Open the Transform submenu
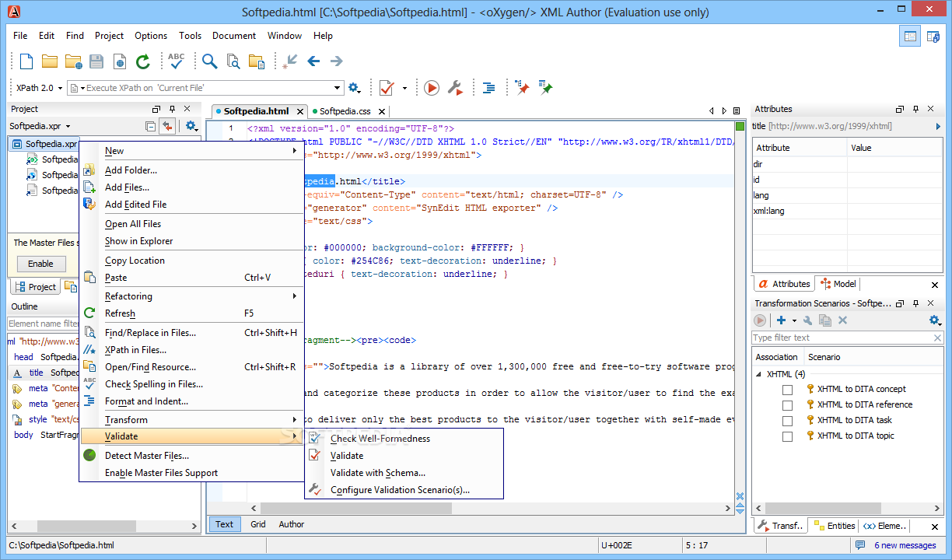The height and width of the screenshot is (560, 952). tap(192, 420)
